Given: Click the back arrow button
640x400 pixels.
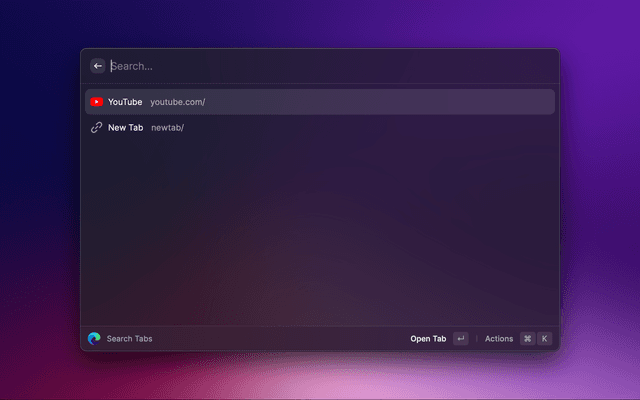Looking at the screenshot, I should (x=98, y=66).
